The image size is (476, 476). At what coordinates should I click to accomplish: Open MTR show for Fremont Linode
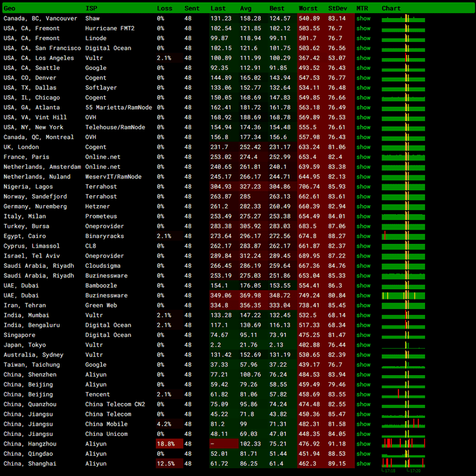coord(363,38)
